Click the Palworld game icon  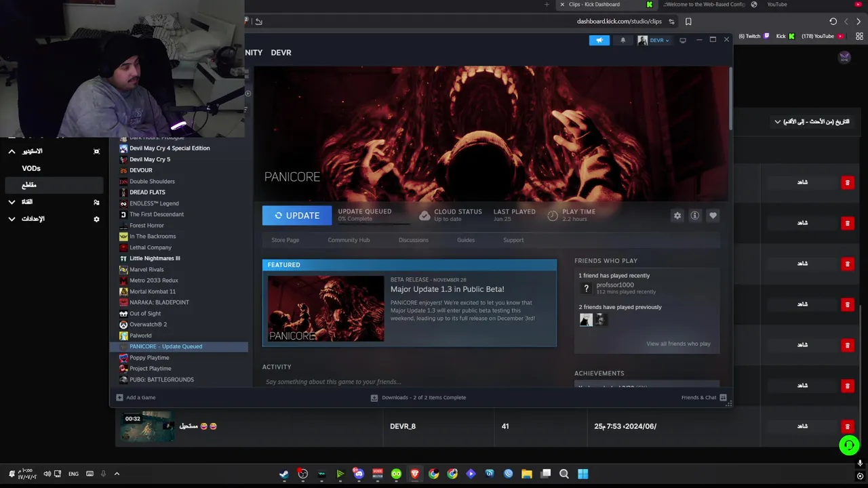tap(123, 335)
